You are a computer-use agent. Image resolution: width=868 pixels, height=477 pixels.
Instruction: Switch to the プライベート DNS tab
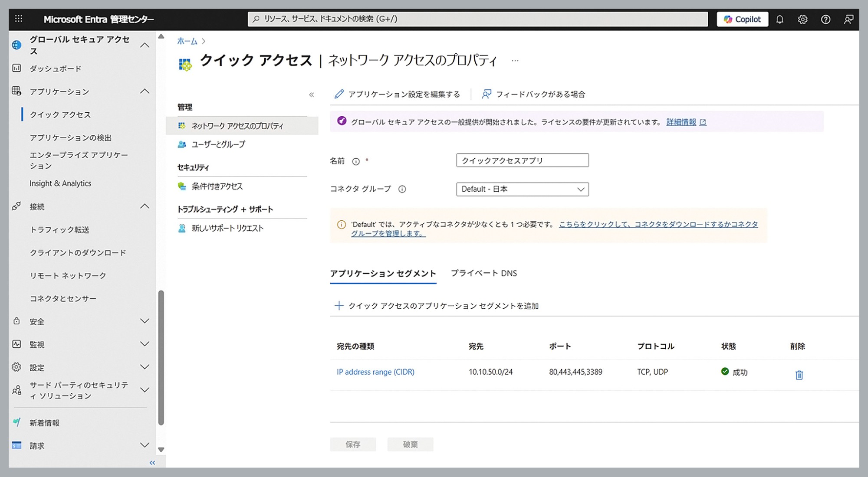click(483, 273)
